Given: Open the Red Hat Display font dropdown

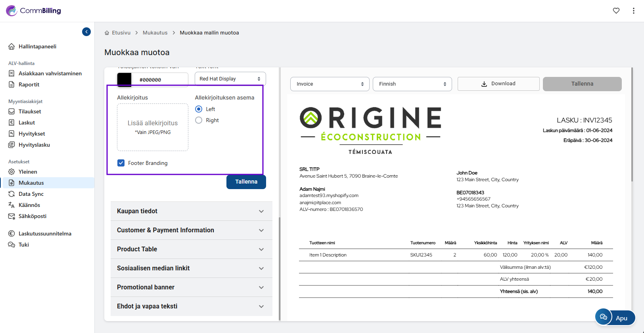Looking at the screenshot, I should (x=230, y=79).
